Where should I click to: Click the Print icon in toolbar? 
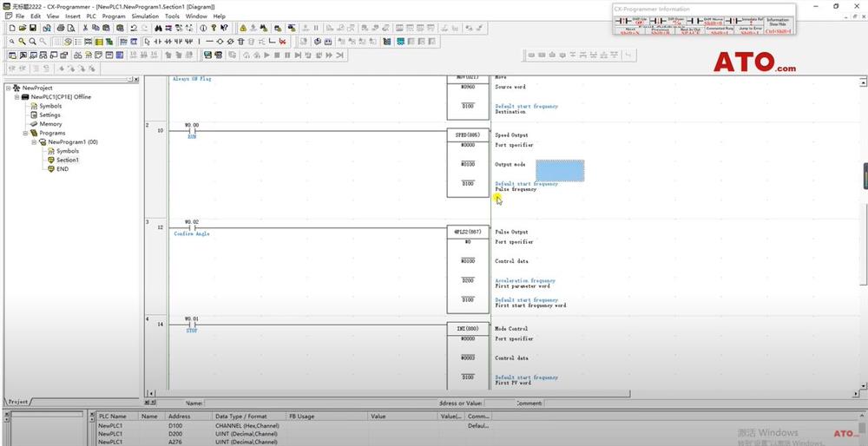coord(60,28)
